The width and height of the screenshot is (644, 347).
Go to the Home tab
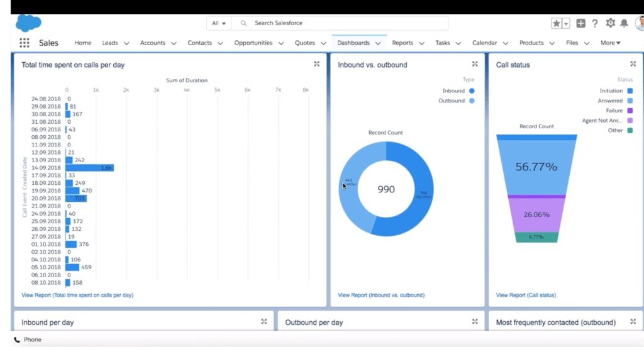coord(83,43)
